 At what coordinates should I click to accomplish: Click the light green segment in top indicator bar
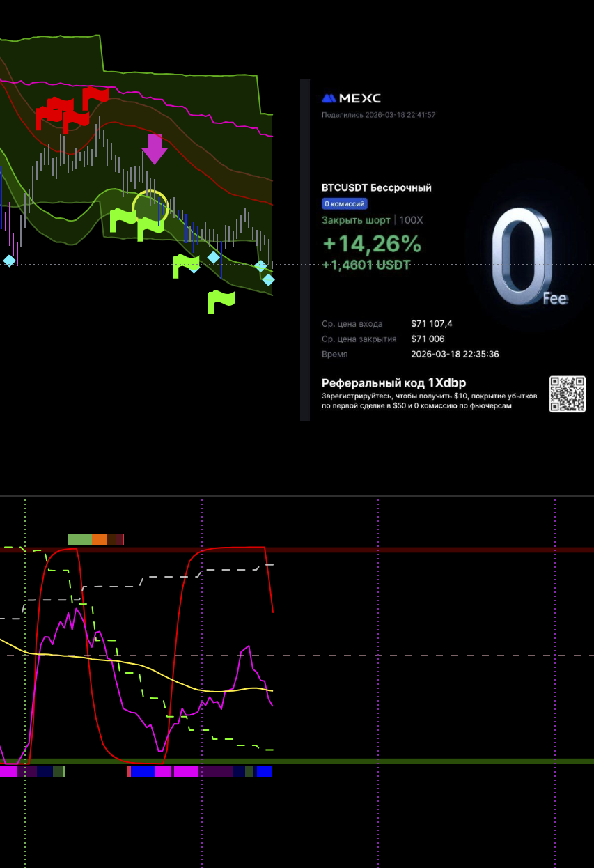79,539
